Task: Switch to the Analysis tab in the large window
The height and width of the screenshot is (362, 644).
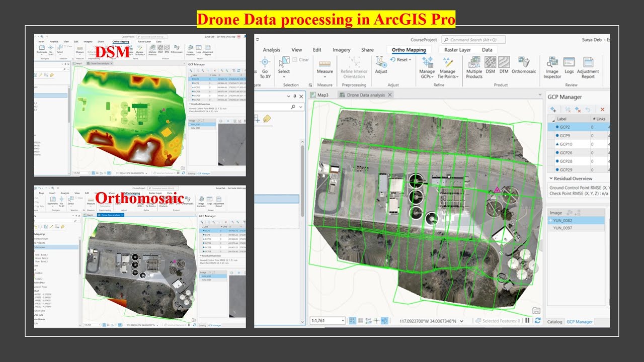Action: pyautogui.click(x=271, y=50)
